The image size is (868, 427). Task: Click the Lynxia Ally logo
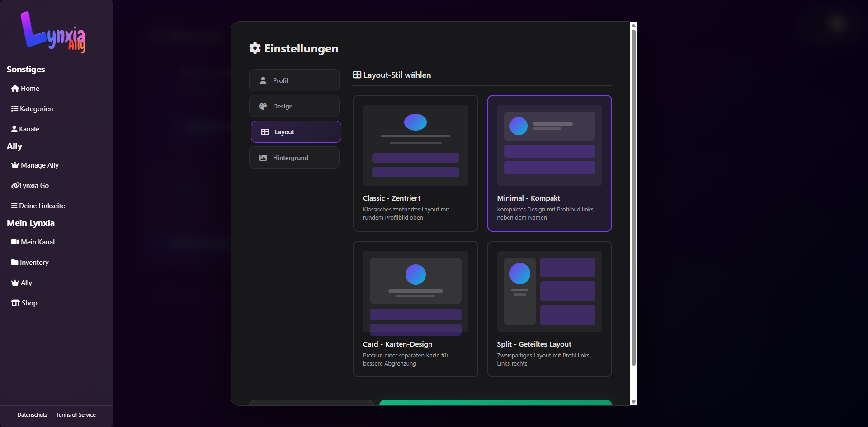53,33
